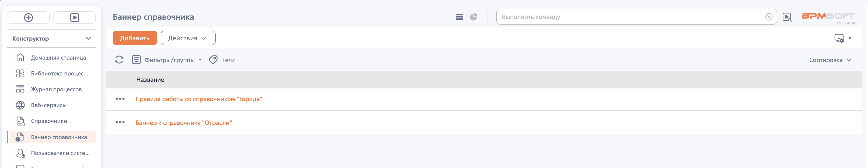Open record Баннер к справочнику "Отрасли"

(x=184, y=123)
